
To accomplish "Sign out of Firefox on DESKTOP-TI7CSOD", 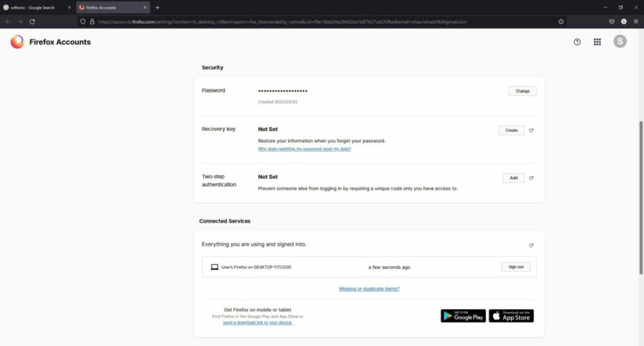I will point(516,267).
